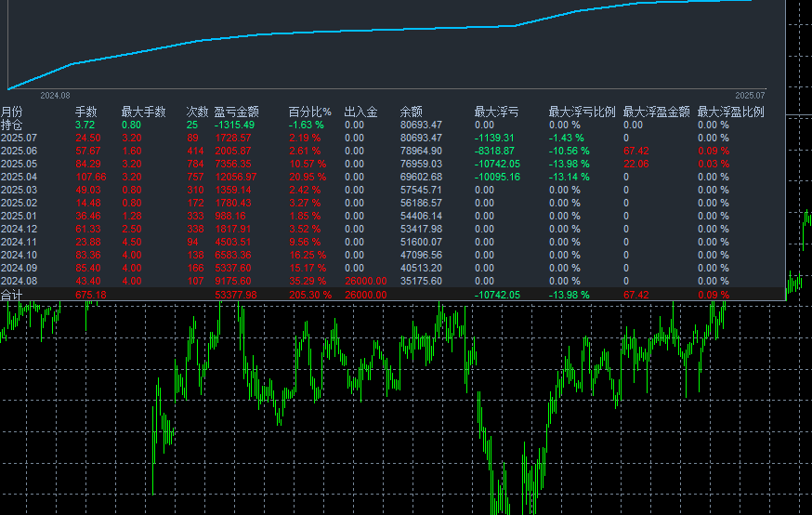Click floating profit ratio 0.03 %

pyautogui.click(x=714, y=165)
